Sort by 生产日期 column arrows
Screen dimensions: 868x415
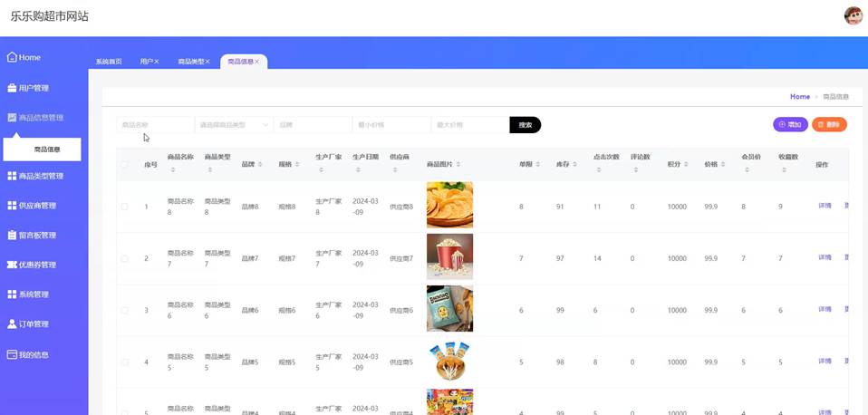(x=358, y=169)
